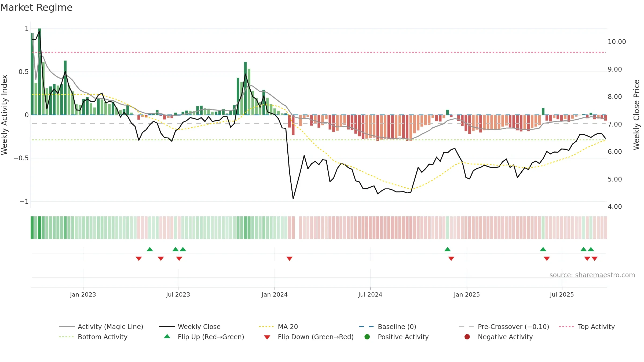Click the 0.5 activity axis tick

24,72
